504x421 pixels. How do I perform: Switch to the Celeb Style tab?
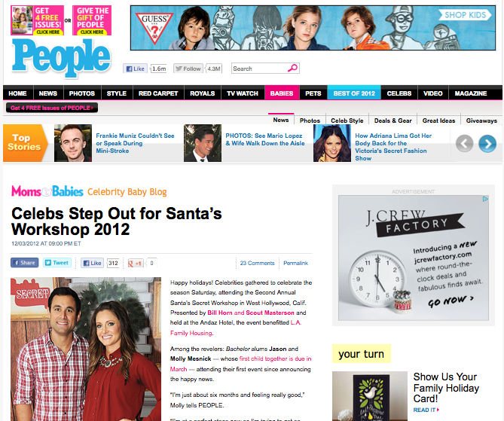tap(347, 121)
